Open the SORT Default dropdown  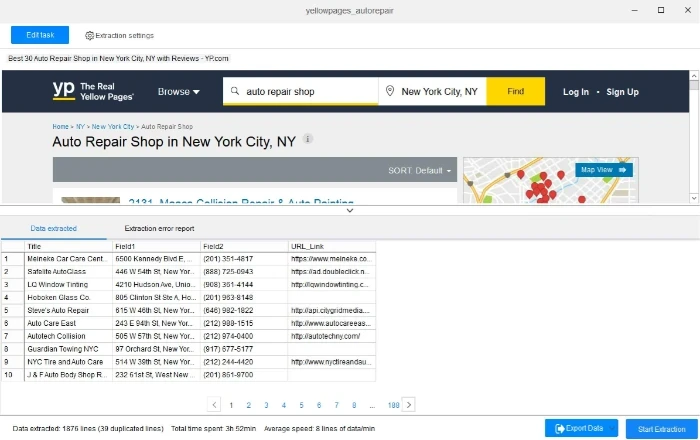420,170
